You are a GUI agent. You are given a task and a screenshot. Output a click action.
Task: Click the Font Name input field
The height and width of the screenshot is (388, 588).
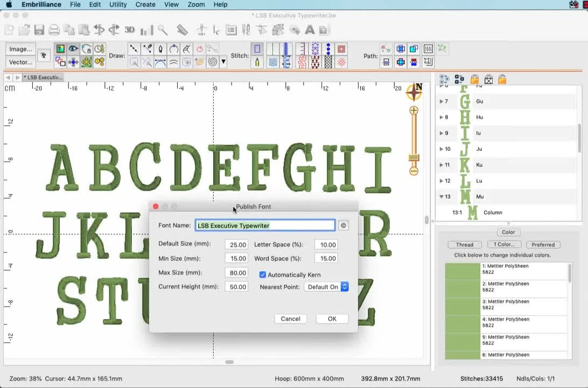tap(265, 225)
